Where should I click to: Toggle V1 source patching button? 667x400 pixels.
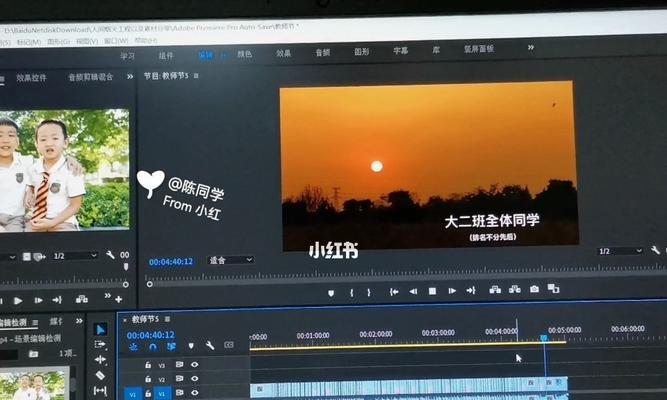132,394
